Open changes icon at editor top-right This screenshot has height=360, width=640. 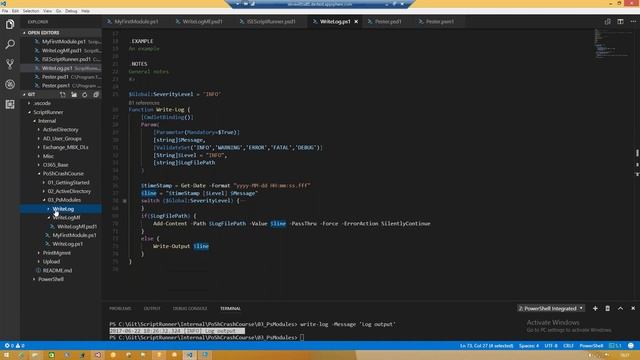point(608,22)
